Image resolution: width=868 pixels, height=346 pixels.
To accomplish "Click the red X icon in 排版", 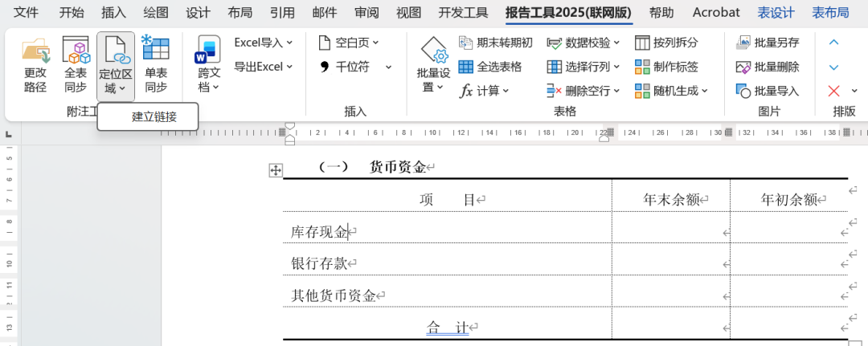I will pos(833,91).
